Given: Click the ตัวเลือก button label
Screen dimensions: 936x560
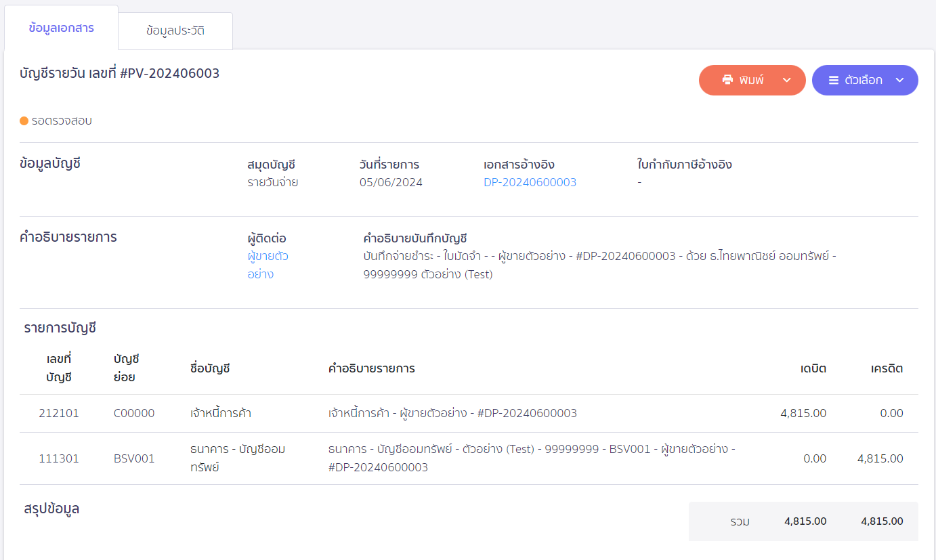Looking at the screenshot, I should (x=864, y=80).
